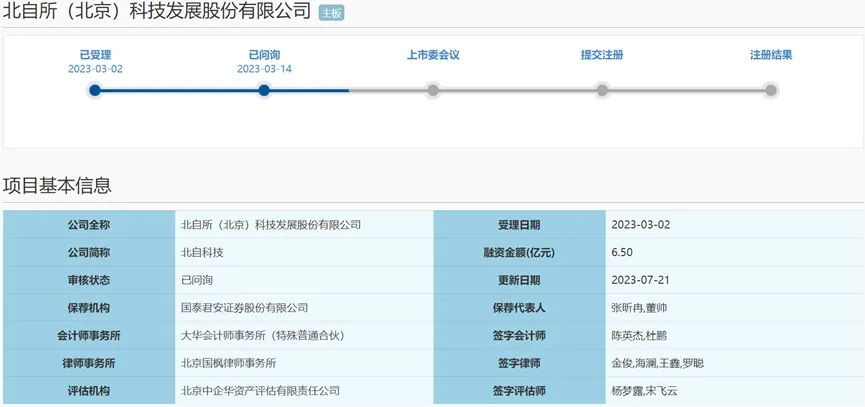The image size is (865, 407).
Task: Click the 陈英杰,杜鹏 accountants value
Action: [x=639, y=335]
